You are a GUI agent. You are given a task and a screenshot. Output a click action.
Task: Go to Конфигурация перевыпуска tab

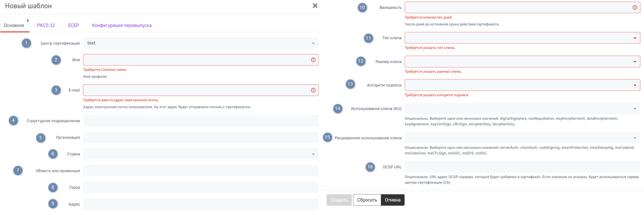tap(122, 25)
